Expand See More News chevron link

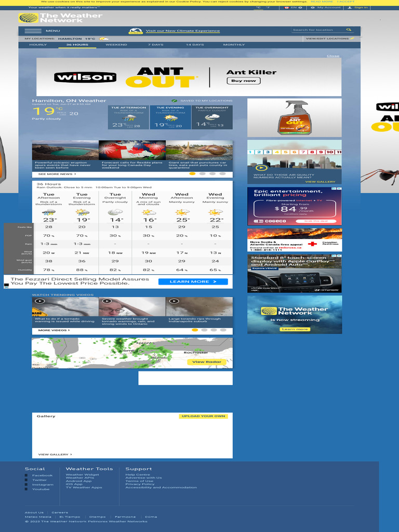[x=57, y=174]
